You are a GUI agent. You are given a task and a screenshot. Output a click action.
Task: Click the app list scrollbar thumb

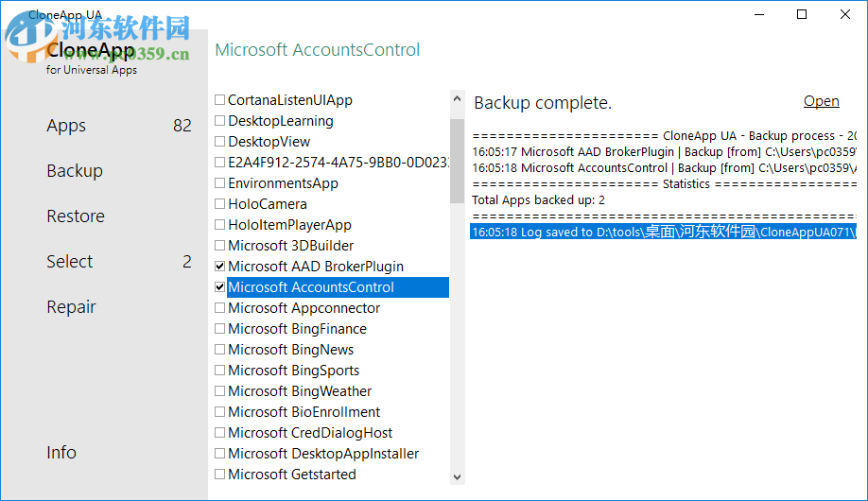click(x=458, y=161)
